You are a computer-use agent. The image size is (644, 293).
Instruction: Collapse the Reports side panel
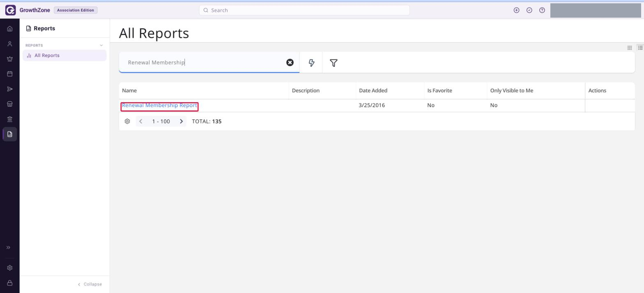pos(90,284)
